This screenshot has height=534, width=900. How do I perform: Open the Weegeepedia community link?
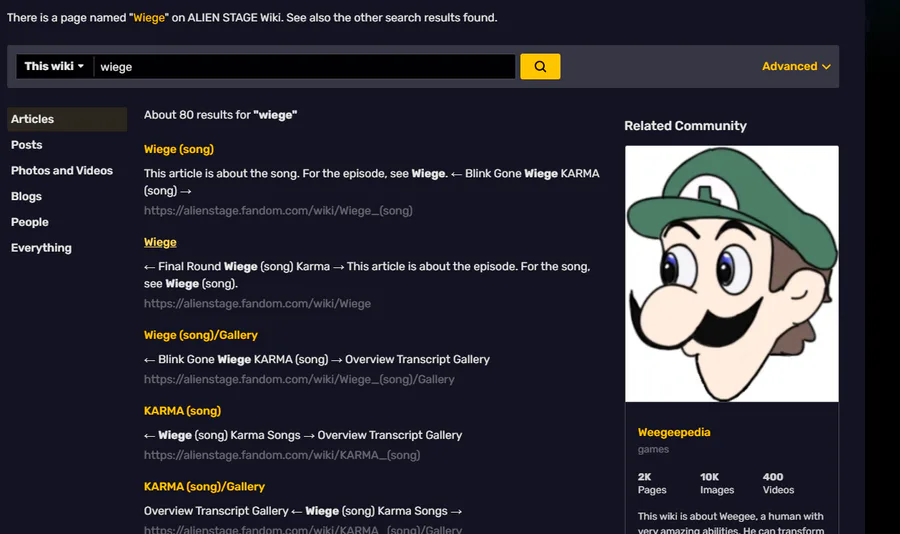click(674, 432)
